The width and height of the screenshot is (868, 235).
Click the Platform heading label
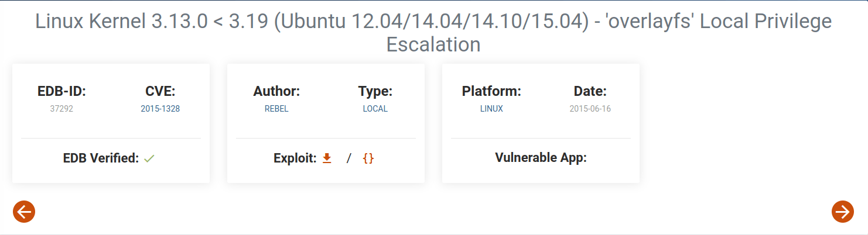pos(491,91)
